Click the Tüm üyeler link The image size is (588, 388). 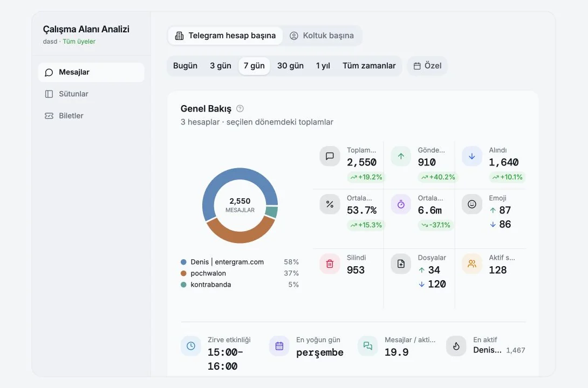click(x=79, y=41)
